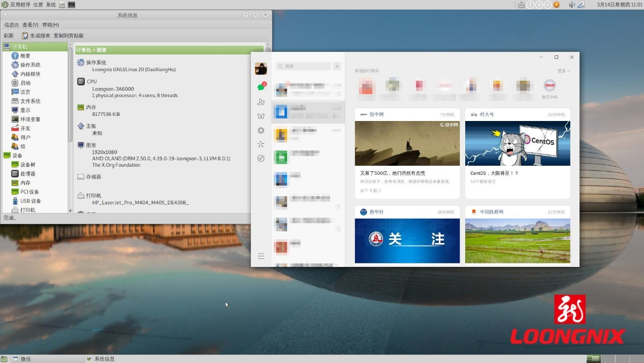Select 操作系统 in the sidebar tree

(x=30, y=65)
